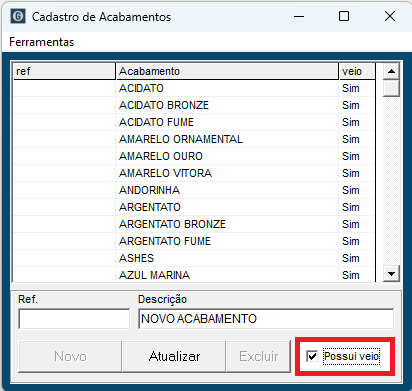The width and height of the screenshot is (412, 391).
Task: Click the Excluir button
Action: pos(258,356)
